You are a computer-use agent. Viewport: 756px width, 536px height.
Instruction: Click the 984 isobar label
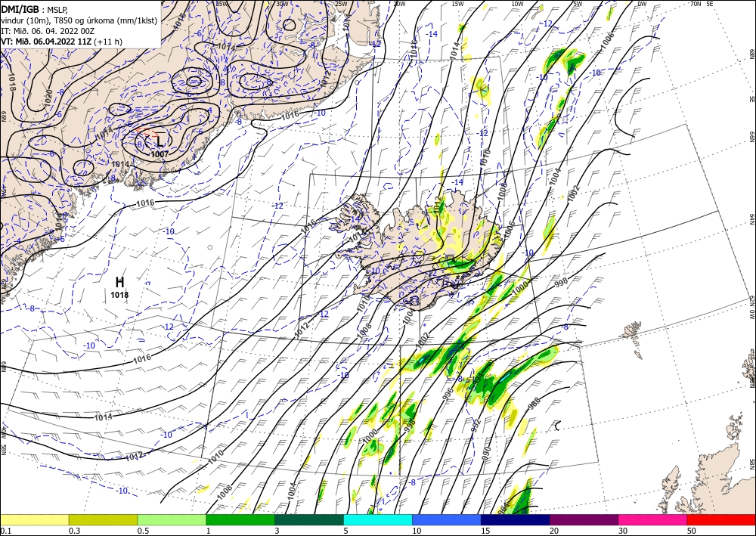503,507
